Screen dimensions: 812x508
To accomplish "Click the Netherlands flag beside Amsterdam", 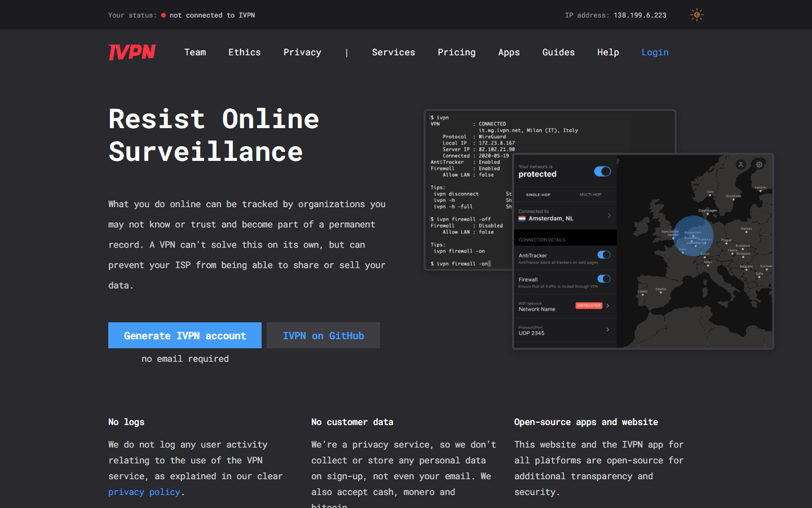I will point(522,218).
